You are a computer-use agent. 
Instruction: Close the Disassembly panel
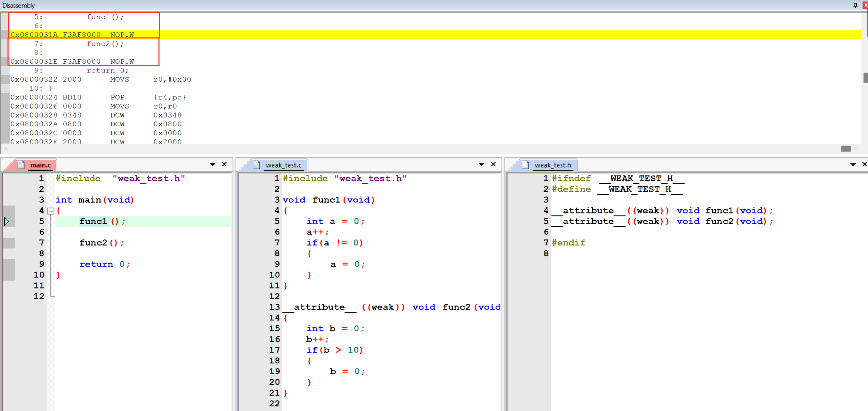click(865, 5)
